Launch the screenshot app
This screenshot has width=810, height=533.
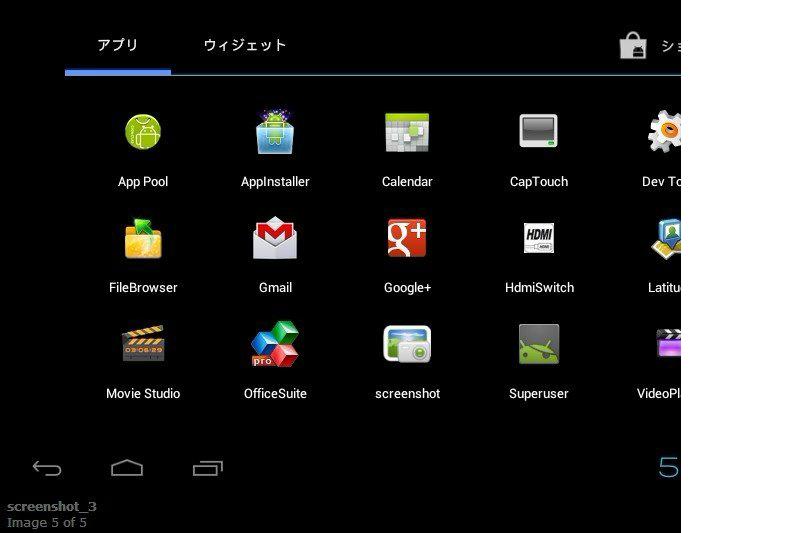407,345
